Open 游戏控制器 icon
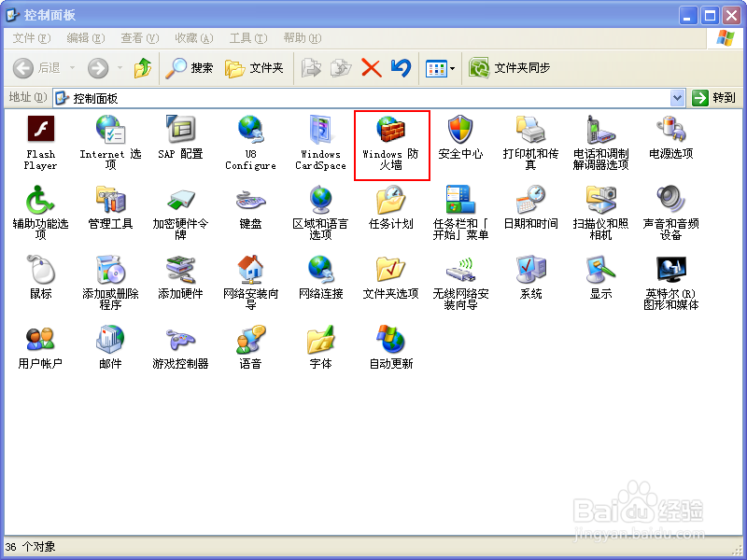 click(180, 347)
